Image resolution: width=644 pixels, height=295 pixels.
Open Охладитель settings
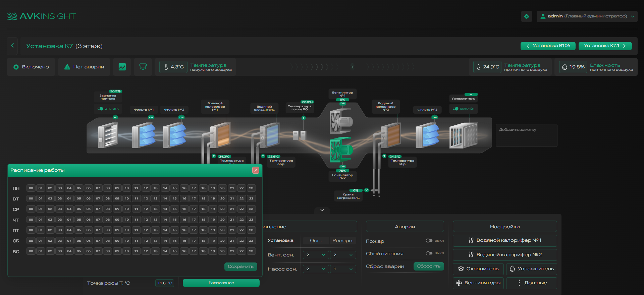point(478,269)
